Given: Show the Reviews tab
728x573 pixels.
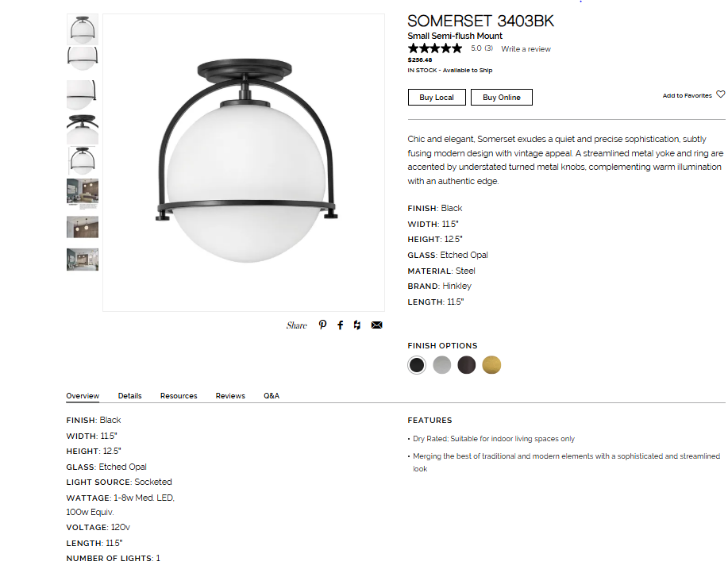Looking at the screenshot, I should 230,396.
